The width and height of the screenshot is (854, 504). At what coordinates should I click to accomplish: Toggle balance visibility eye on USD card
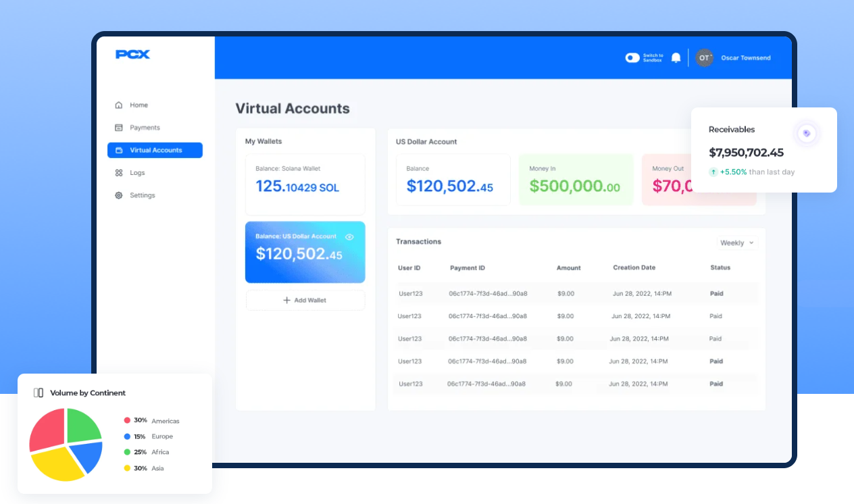pos(349,237)
